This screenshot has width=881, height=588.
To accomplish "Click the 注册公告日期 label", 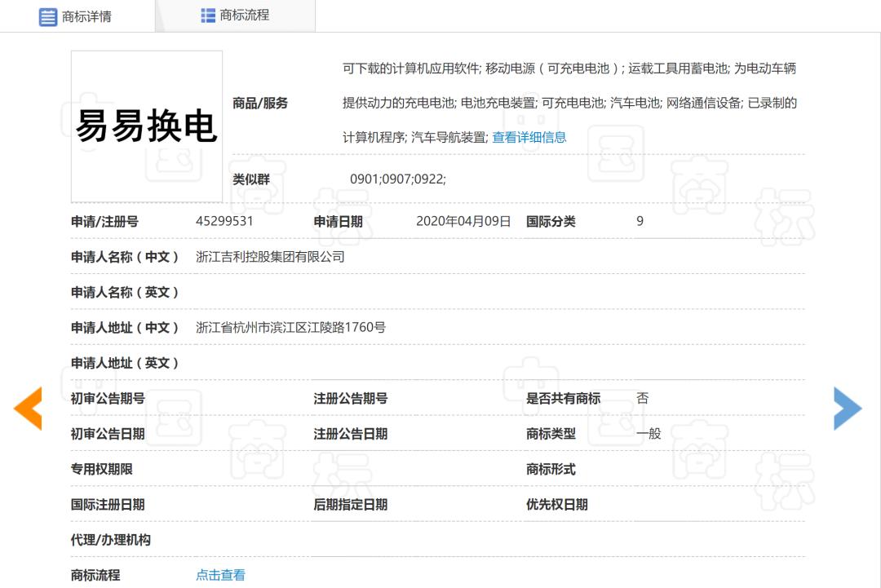I will click(351, 434).
